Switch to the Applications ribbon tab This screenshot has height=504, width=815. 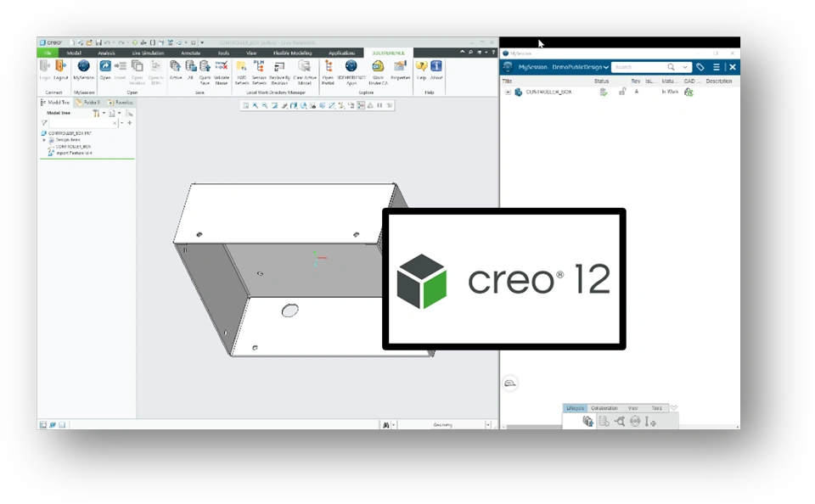coord(341,53)
